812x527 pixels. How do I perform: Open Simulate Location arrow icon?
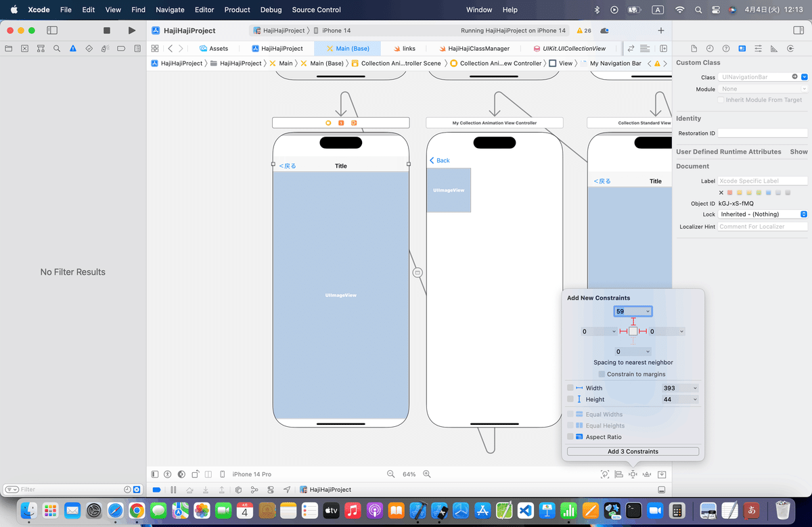point(287,490)
